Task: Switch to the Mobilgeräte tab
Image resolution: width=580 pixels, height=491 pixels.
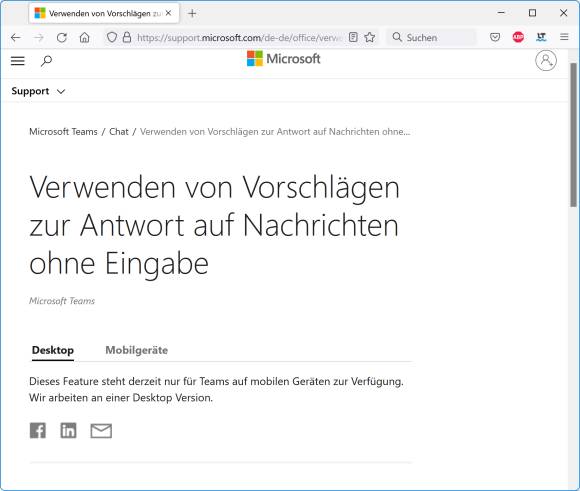Action: pos(136,350)
